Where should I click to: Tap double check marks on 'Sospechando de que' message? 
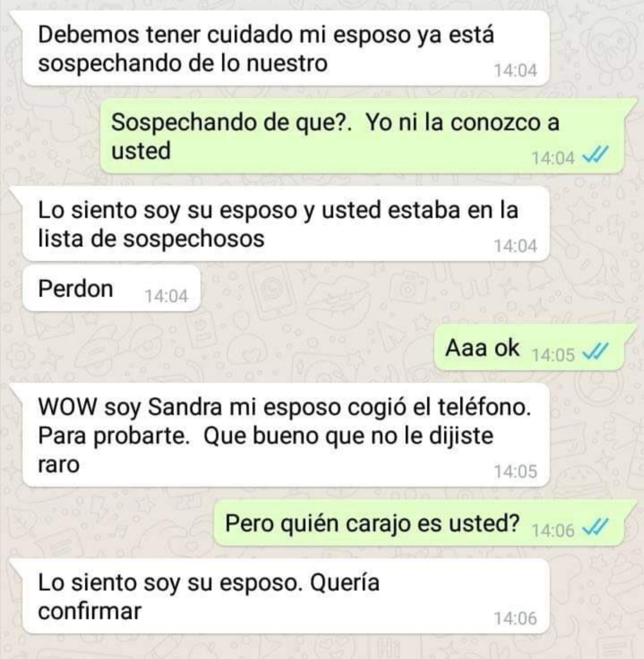pos(595,156)
